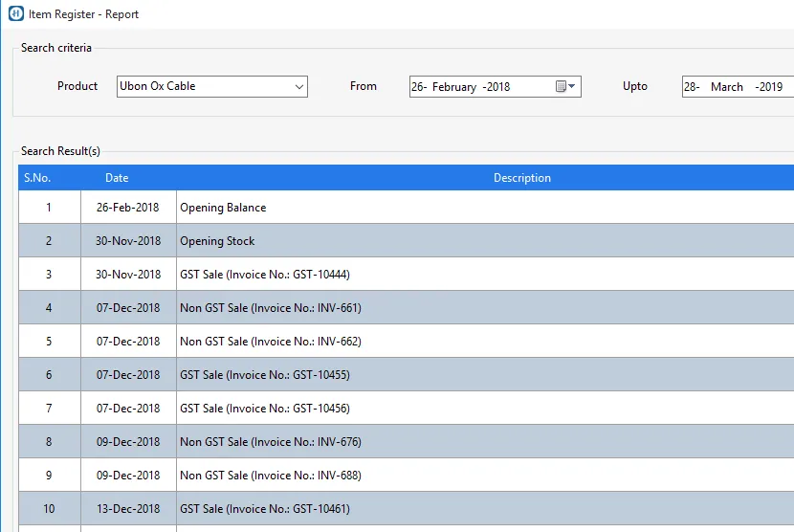The image size is (794, 532).
Task: Click Non GST Sale INV-688 entry
Action: tap(270, 476)
